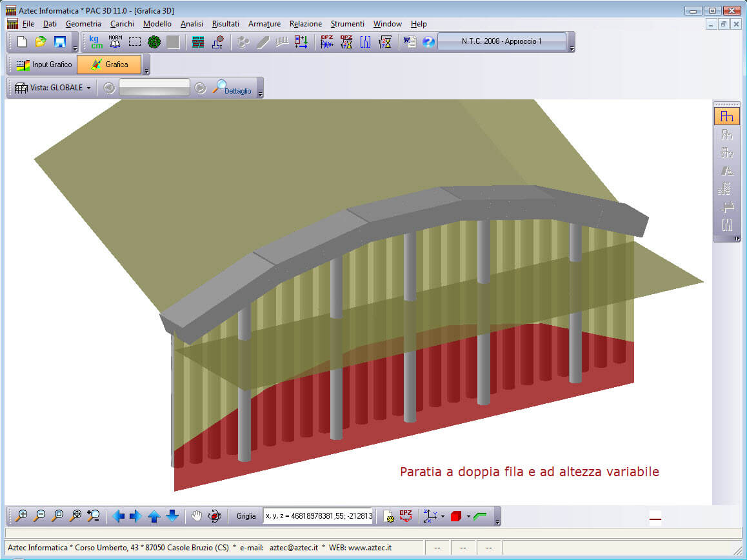Select the pan hand tool
Viewport: 747px width, 560px height.
197,515
